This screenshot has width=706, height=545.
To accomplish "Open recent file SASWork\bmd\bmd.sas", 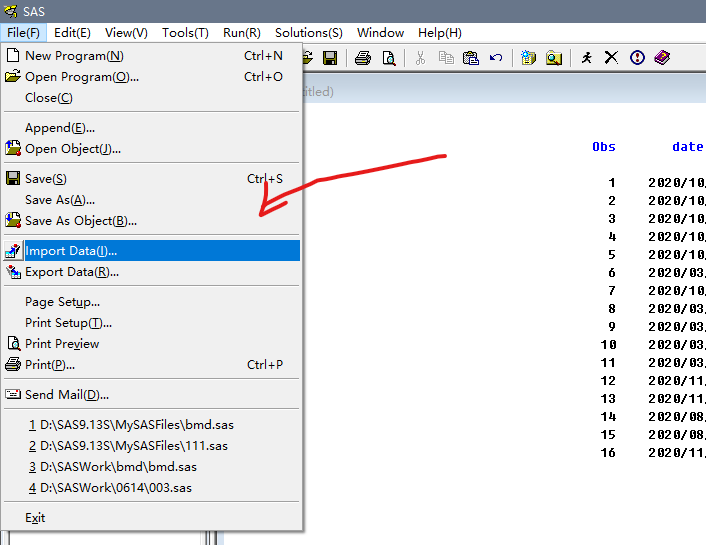I will coord(152,467).
